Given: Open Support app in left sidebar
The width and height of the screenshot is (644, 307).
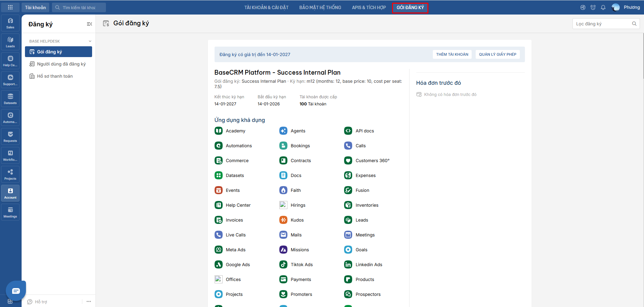Looking at the screenshot, I should coord(10,80).
